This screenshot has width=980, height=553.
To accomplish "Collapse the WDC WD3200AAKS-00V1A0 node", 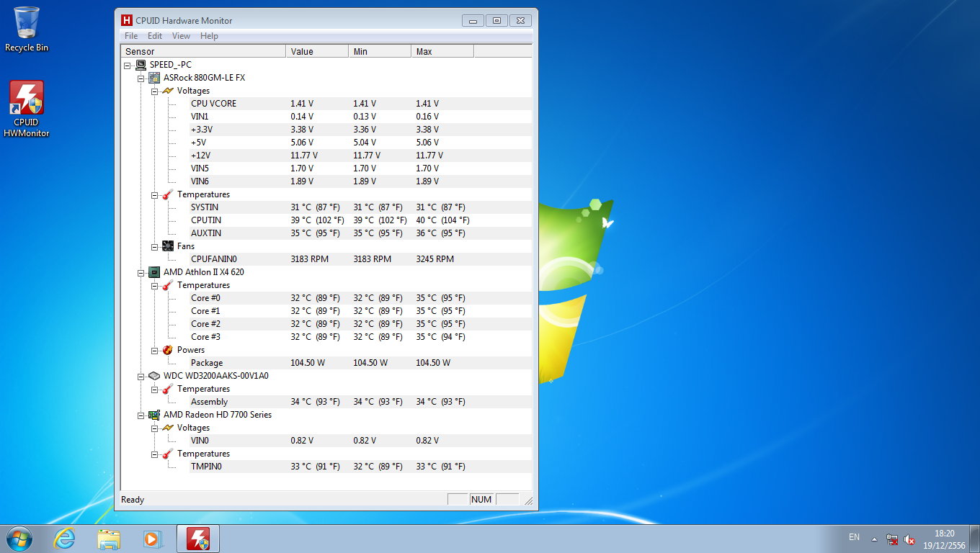I will (x=141, y=376).
